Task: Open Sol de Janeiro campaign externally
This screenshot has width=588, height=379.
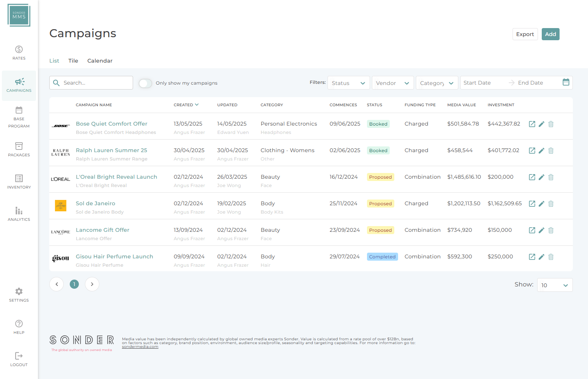Action: point(532,204)
